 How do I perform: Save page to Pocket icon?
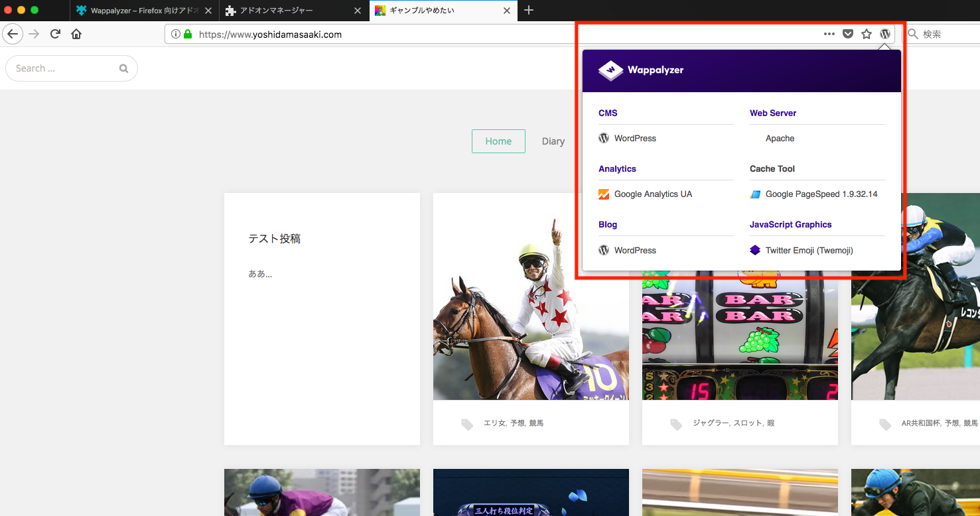point(848,34)
